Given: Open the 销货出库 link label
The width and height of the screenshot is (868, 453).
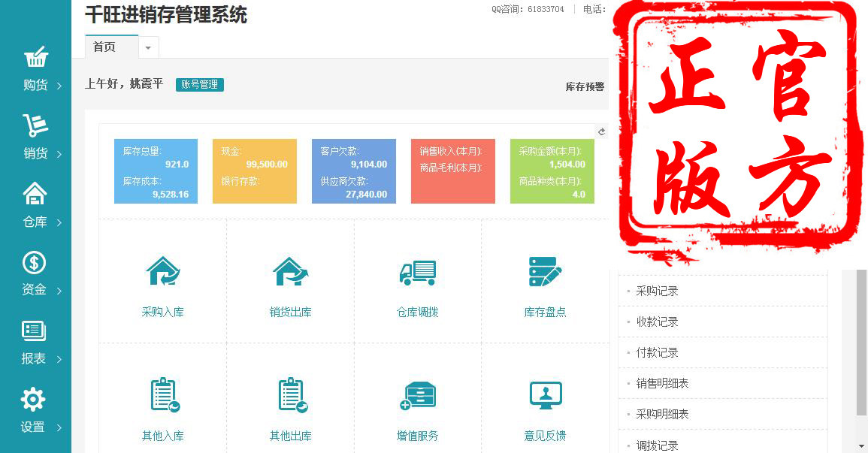Looking at the screenshot, I should [290, 312].
